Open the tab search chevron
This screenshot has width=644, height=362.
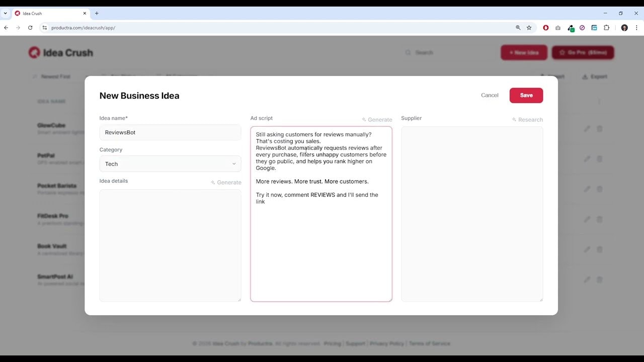(x=5, y=13)
